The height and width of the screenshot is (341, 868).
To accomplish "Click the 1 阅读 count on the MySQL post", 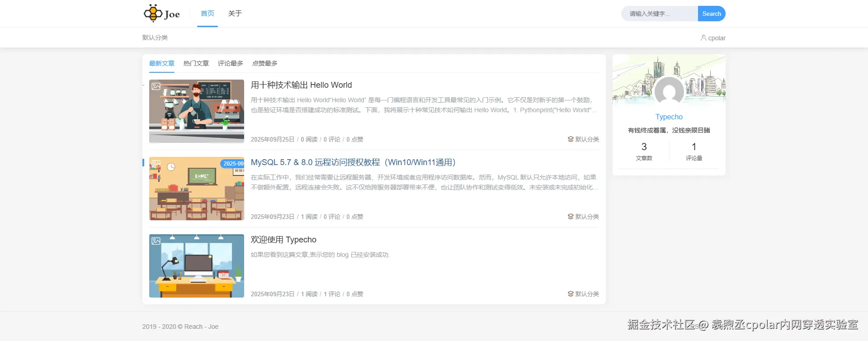I will (x=309, y=217).
